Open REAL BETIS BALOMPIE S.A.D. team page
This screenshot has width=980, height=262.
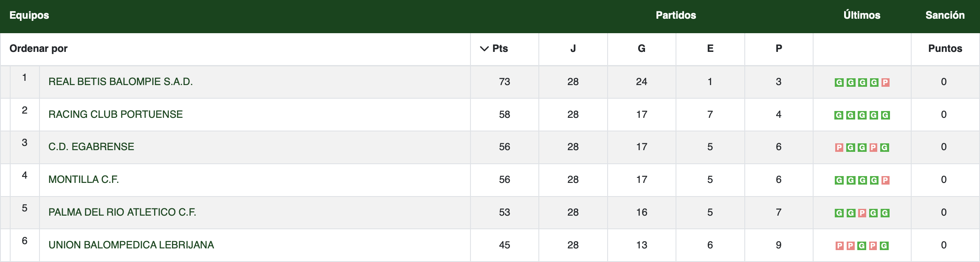click(x=121, y=82)
